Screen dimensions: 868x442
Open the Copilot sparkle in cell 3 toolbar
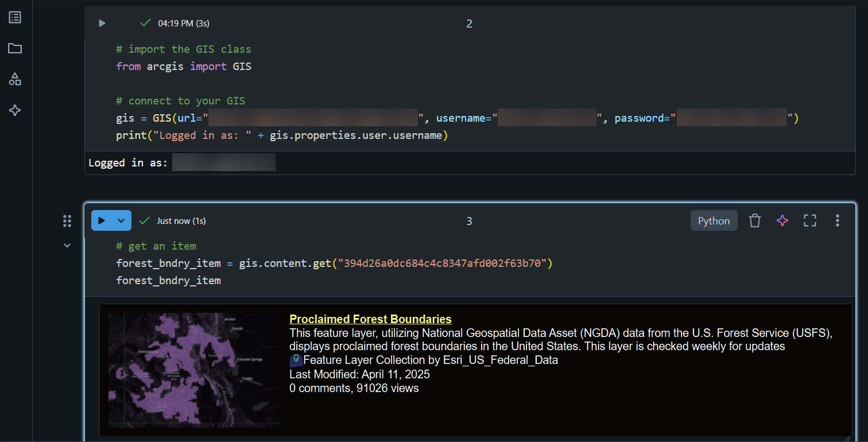coord(782,221)
